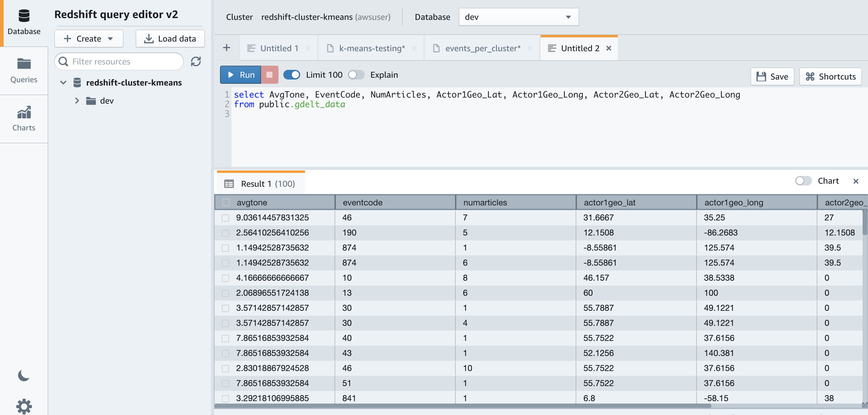Toggle dark mode moon icon
Screen dimensions: 868x415
point(24,375)
